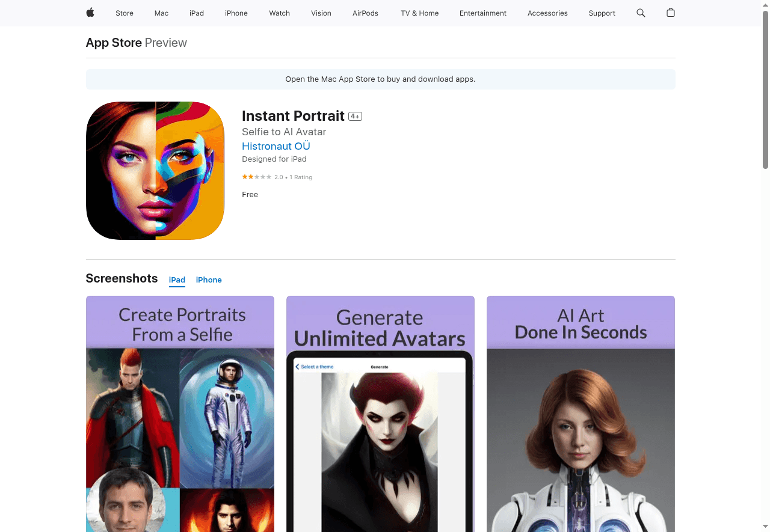Open the Support menu item
Viewport: 770px width, 532px height.
point(602,13)
